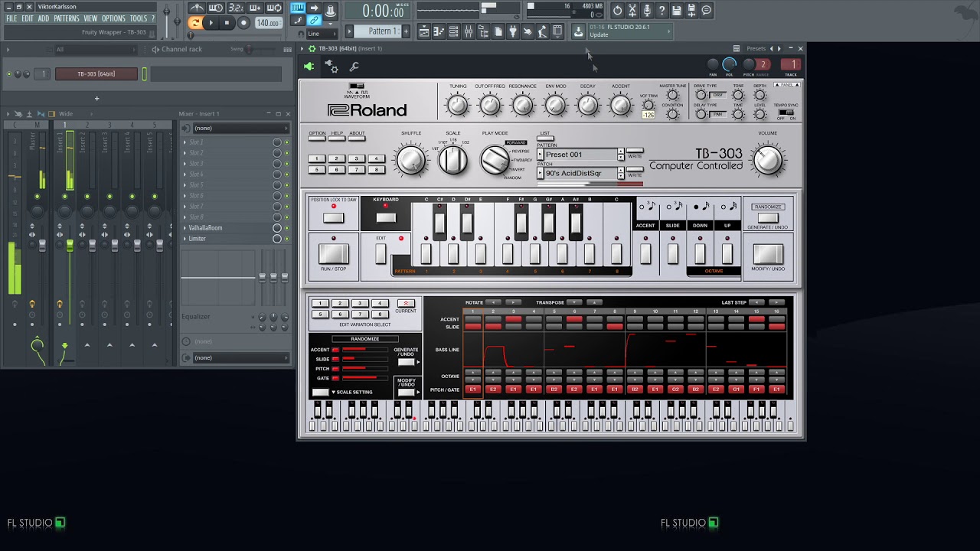980x551 pixels.
Task: Toggle the EDIT button on sequencer
Action: tap(381, 253)
